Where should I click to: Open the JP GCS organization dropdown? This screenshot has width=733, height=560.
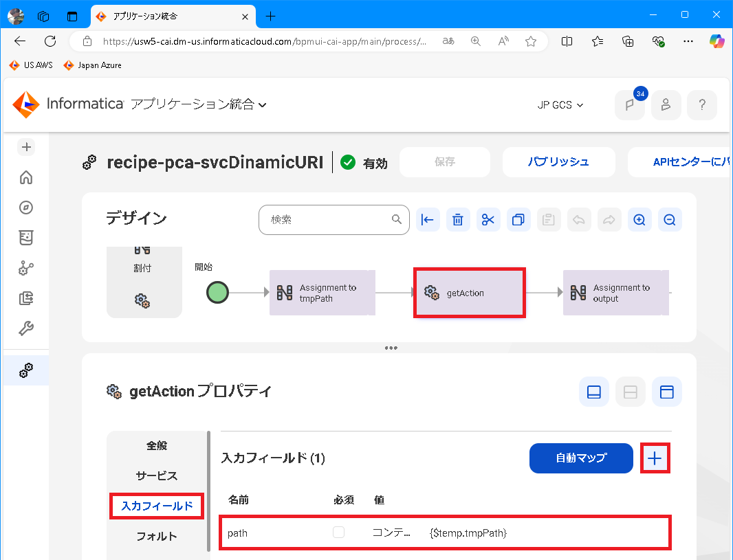(x=560, y=105)
